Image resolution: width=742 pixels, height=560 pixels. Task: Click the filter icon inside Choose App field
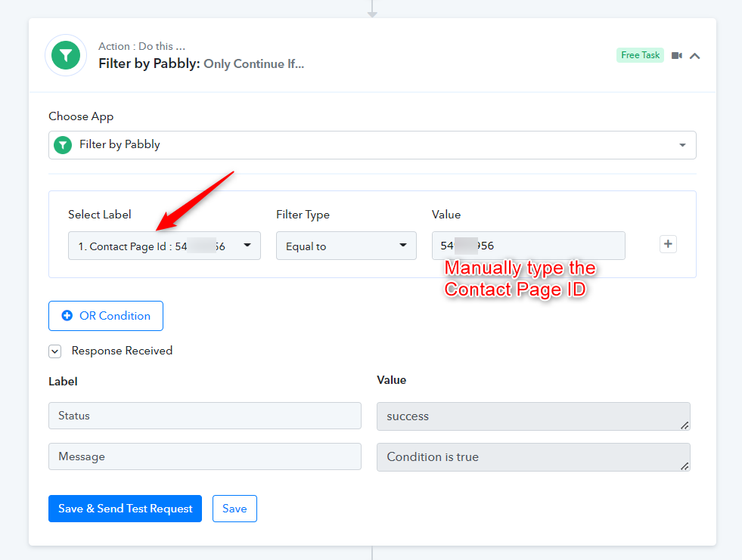point(63,145)
